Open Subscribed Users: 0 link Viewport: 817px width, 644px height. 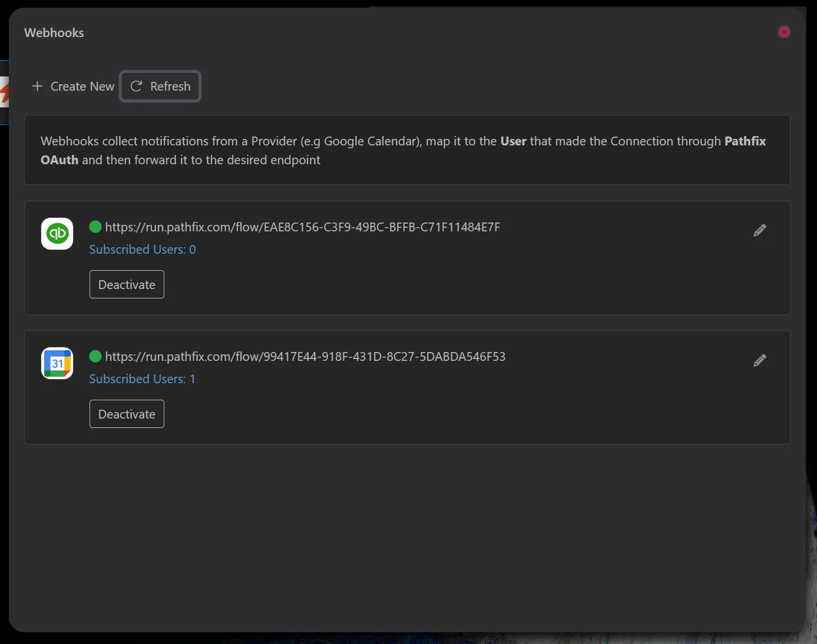click(x=143, y=250)
